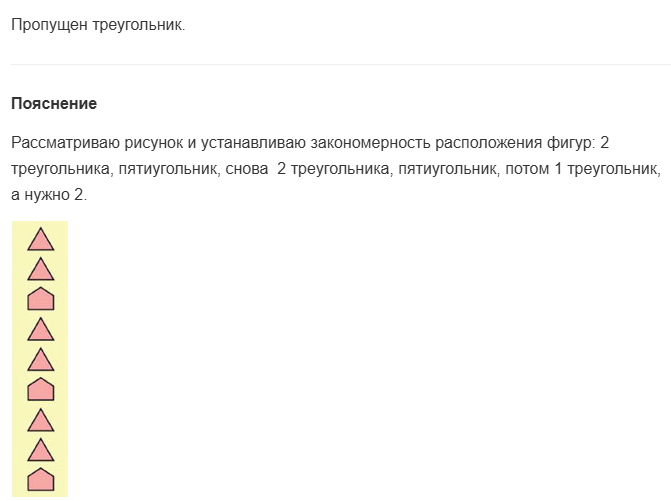
Task: Click the "Пояснение" heading
Action: click(54, 104)
